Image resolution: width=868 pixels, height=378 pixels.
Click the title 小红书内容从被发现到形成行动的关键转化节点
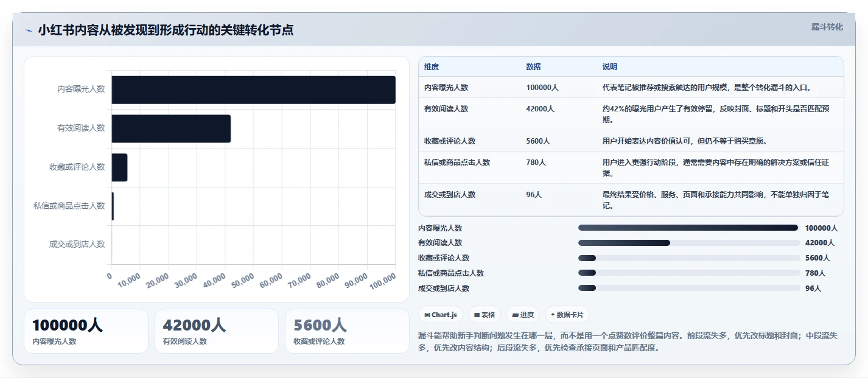(166, 30)
